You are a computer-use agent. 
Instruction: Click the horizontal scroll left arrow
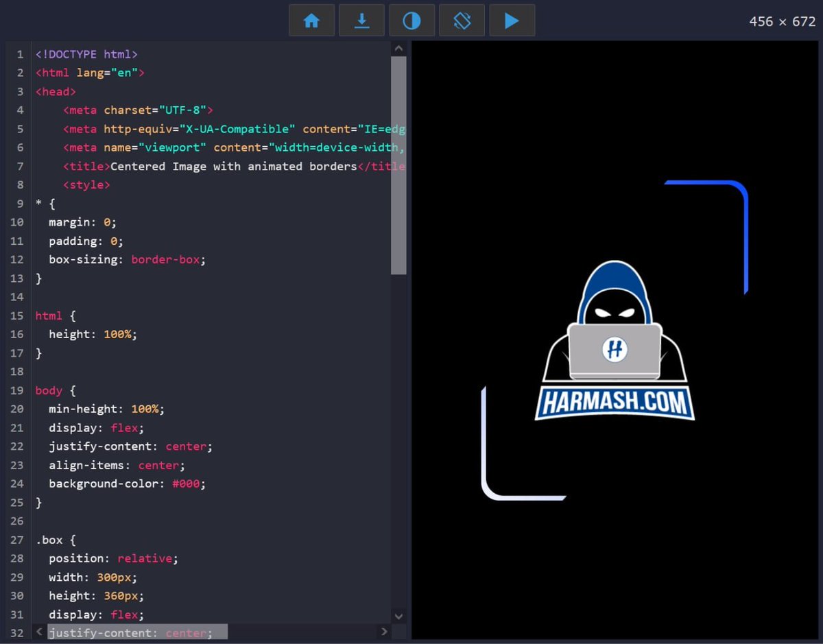[x=40, y=632]
